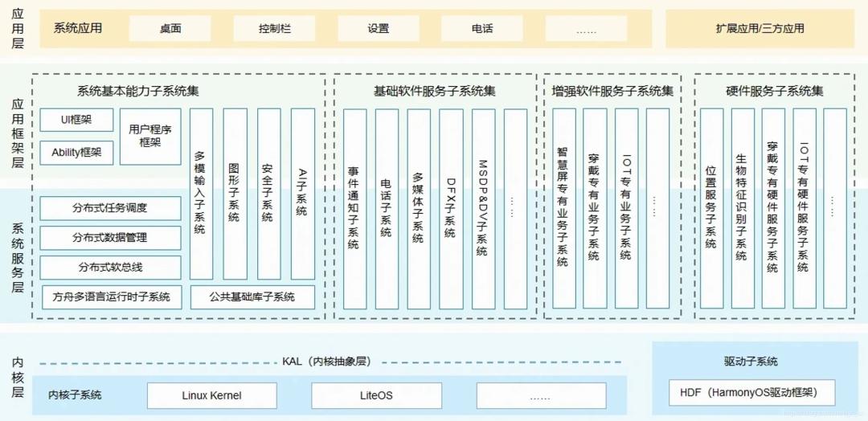Click the 分布式任务调度 box
The image size is (868, 421).
tap(110, 208)
